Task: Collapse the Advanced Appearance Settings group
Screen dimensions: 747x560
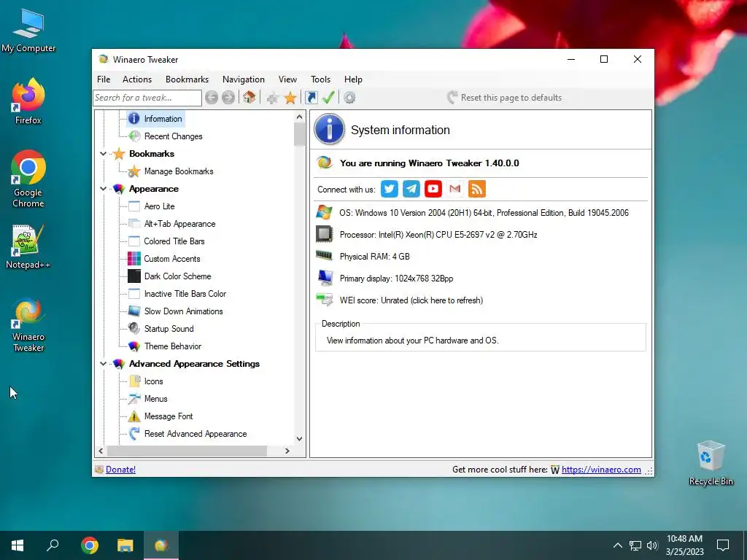Action: point(103,364)
